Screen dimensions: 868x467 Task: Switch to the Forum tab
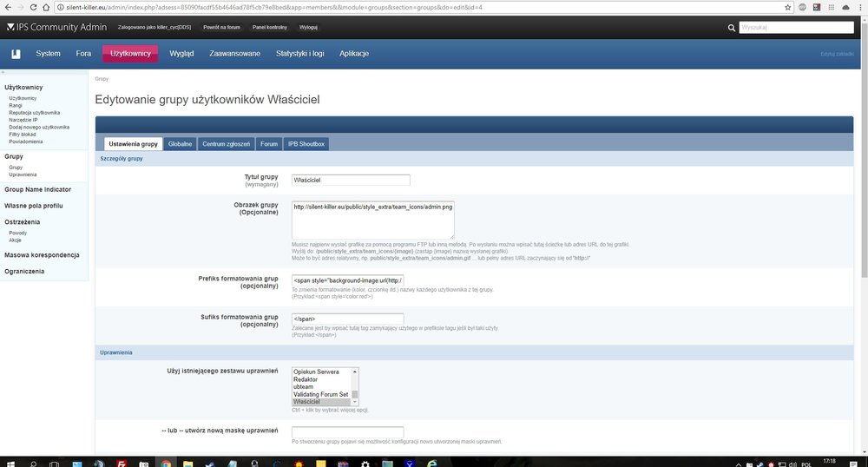[x=269, y=144]
